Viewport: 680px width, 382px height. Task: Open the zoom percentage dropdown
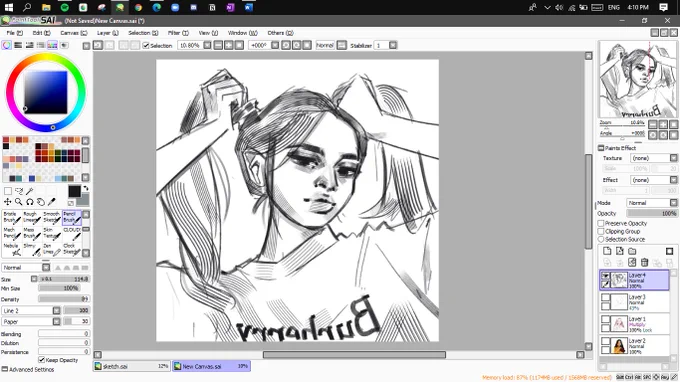pyautogui.click(x=207, y=45)
